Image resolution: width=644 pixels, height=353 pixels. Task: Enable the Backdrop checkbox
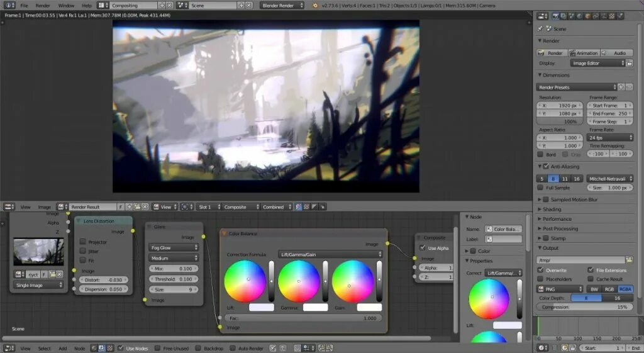[x=198, y=348]
